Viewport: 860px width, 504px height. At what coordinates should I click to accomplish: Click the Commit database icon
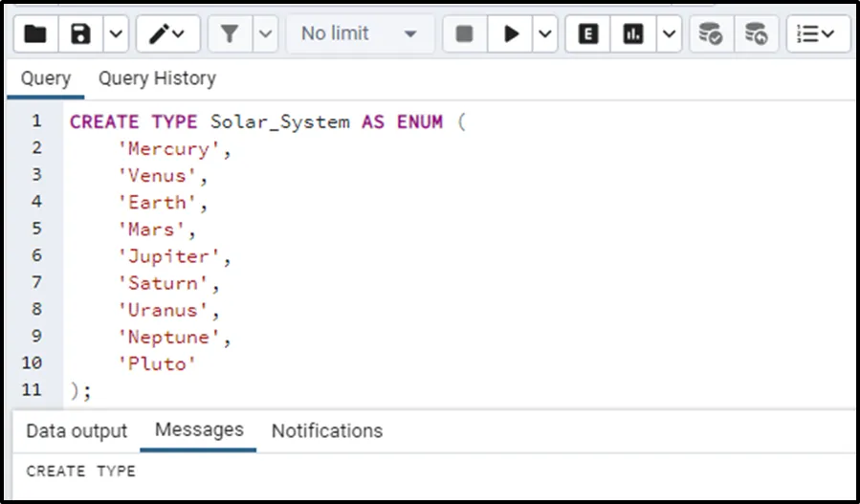coord(711,34)
